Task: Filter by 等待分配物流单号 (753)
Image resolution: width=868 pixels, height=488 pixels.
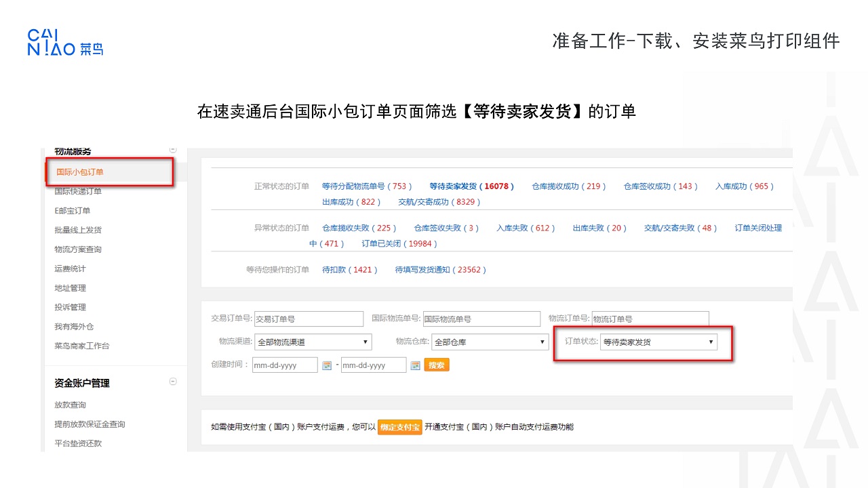Action: coord(368,186)
